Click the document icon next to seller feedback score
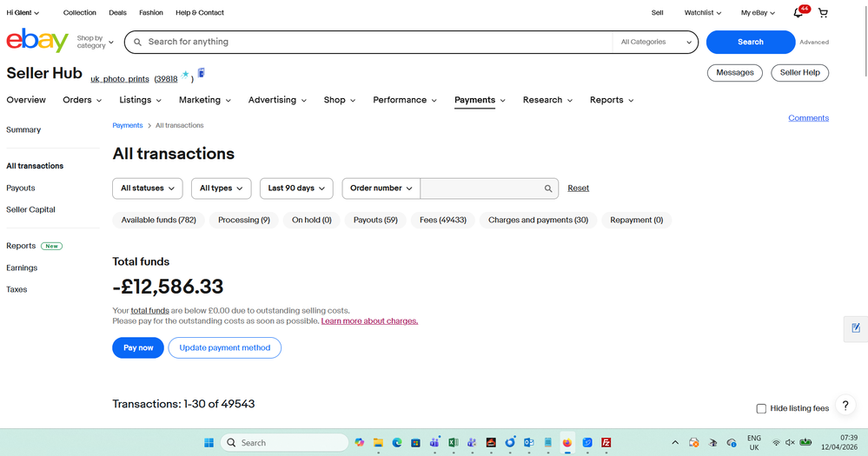Viewport: 868px width, 456px height. (202, 72)
